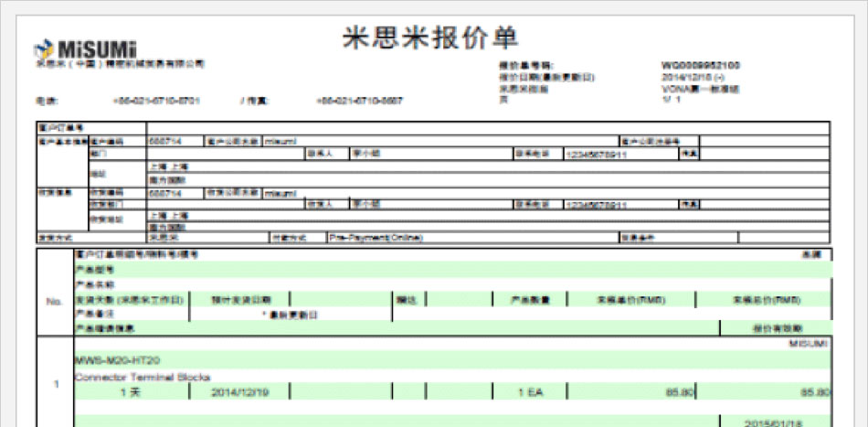Screen dimensions: 868x427
Task: Click row number 1 in the item table
Action: coord(55,384)
